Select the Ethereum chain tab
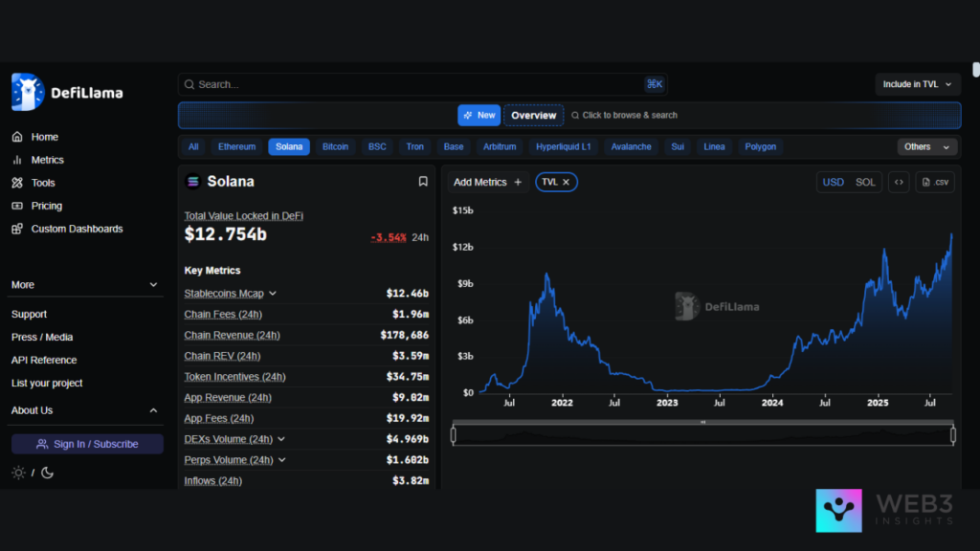 (237, 146)
